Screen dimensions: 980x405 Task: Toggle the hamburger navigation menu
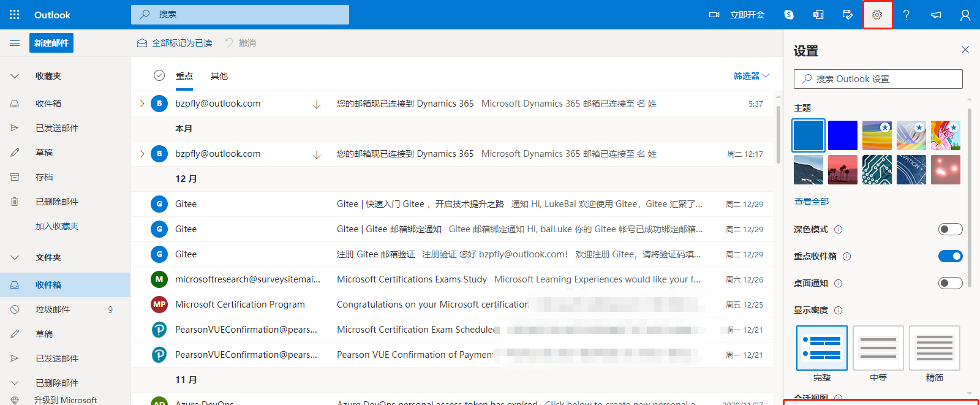pos(15,43)
